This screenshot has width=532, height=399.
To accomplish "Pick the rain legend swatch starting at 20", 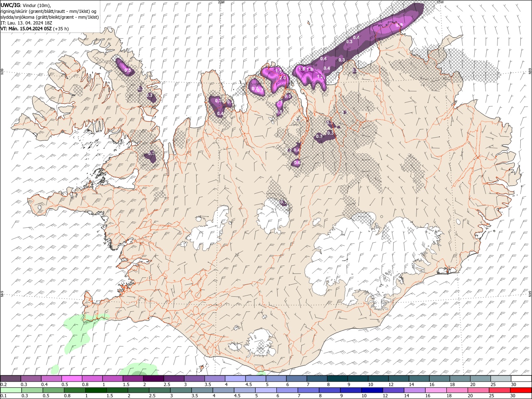I will [478, 390].
